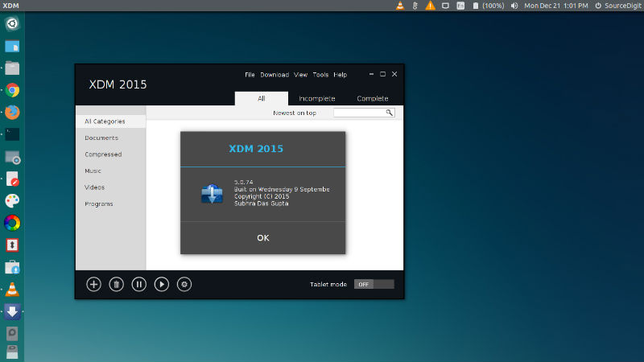Open paint palette app in dock

pyautogui.click(x=12, y=201)
